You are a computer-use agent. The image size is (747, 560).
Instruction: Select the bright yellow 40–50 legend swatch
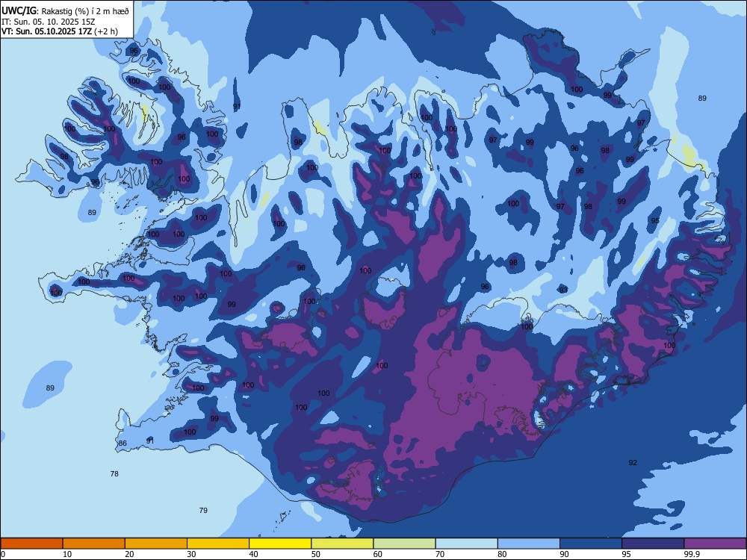tap(280, 544)
